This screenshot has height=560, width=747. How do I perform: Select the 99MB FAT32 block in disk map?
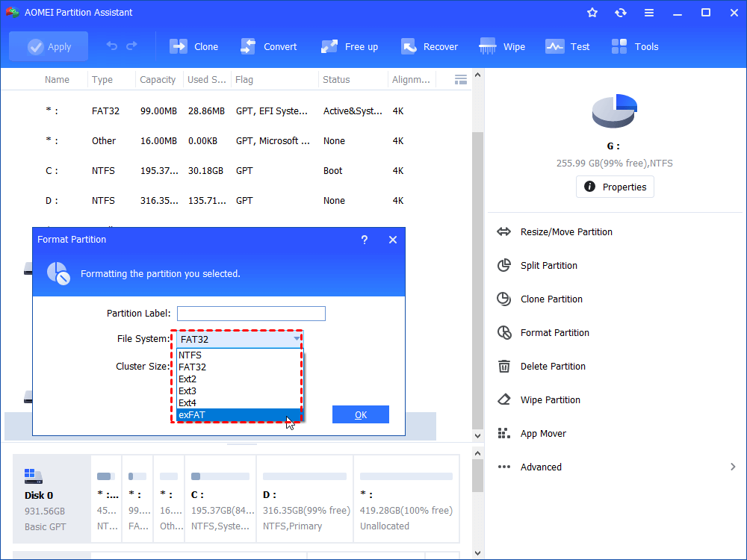[137, 499]
